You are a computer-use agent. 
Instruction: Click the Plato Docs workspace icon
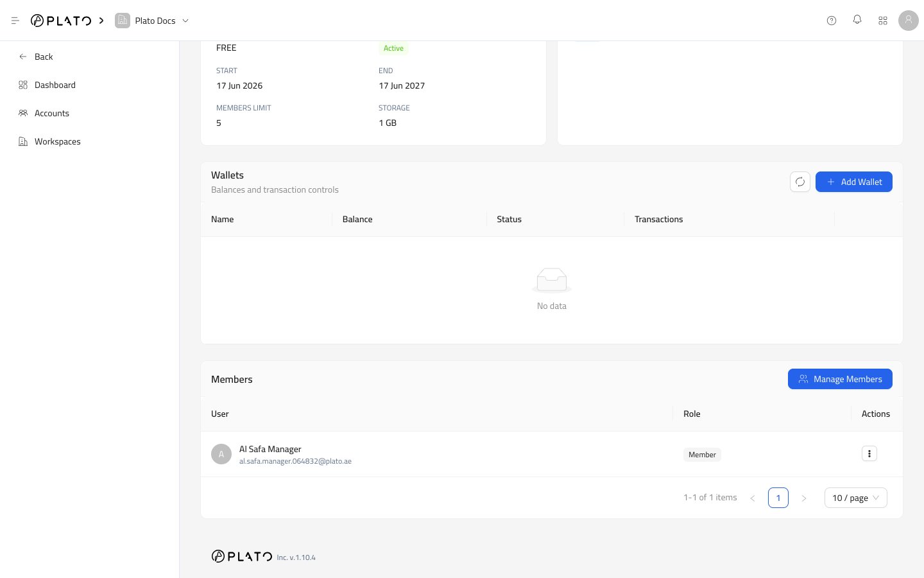coord(122,21)
